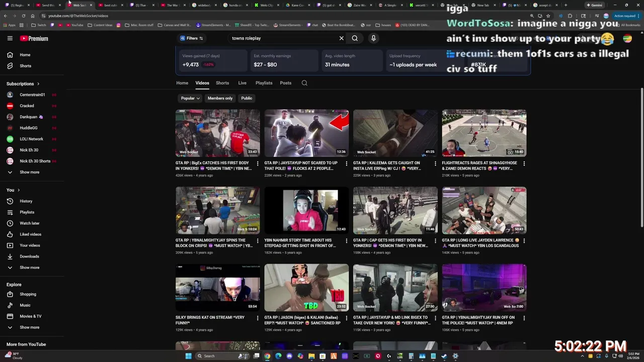Screen dimensions: 644x362
Task: Open the YouTube hamburger guide menu
Action: click(x=10, y=38)
